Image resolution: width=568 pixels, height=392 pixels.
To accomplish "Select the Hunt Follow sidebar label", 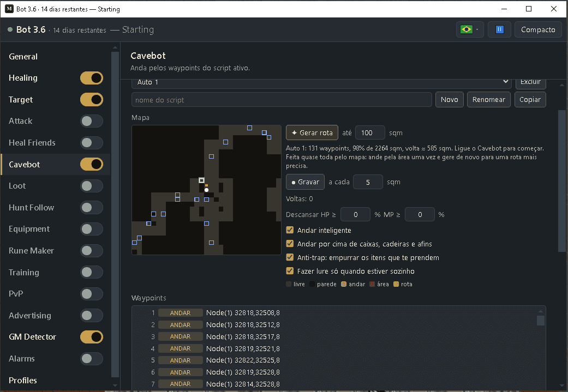I will pyautogui.click(x=32, y=207).
